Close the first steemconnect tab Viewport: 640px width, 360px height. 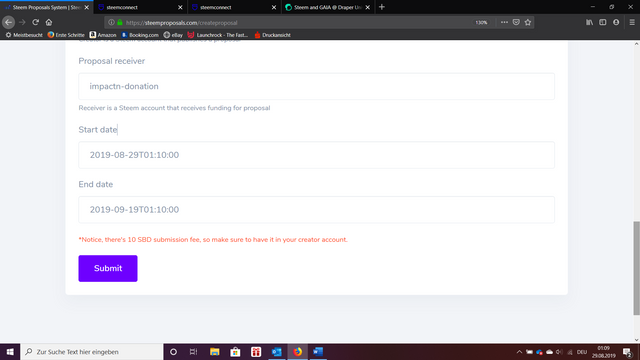click(180, 7)
